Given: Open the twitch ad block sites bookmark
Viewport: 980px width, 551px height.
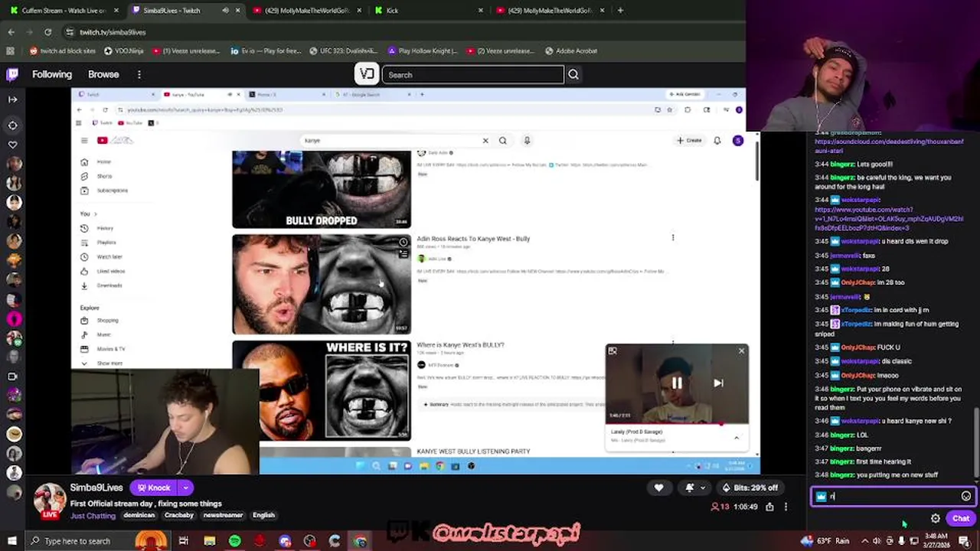Looking at the screenshot, I should coord(63,51).
